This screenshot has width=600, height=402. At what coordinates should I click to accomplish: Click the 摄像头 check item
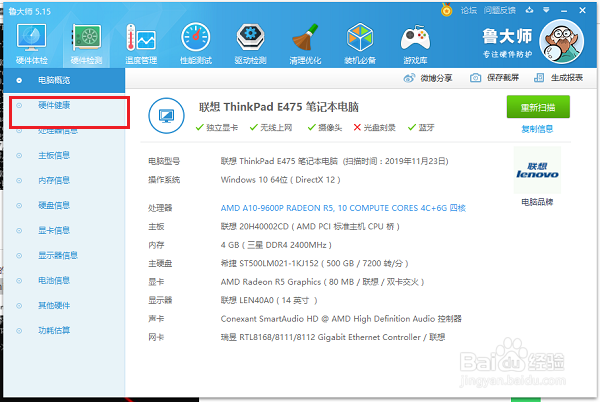coord(325,128)
